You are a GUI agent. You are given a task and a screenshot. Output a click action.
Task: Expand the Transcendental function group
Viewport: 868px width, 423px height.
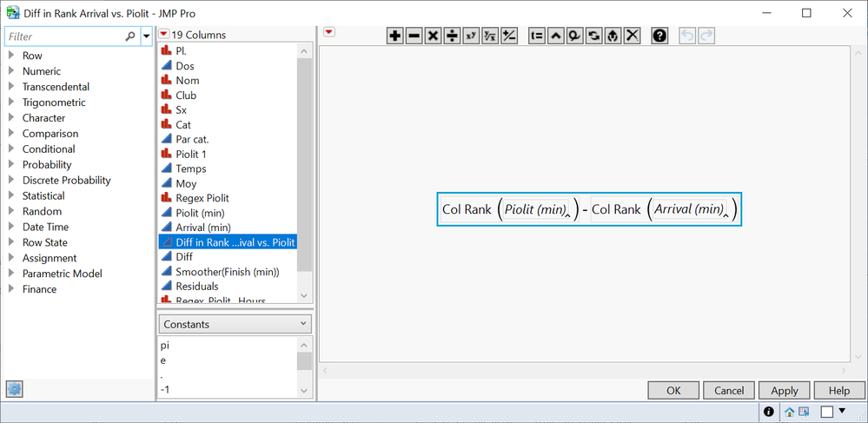coord(11,86)
